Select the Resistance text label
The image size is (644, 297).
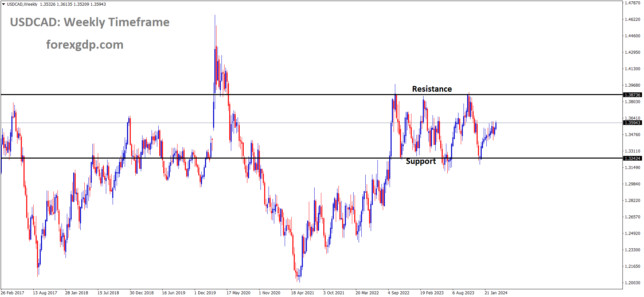[x=432, y=89]
